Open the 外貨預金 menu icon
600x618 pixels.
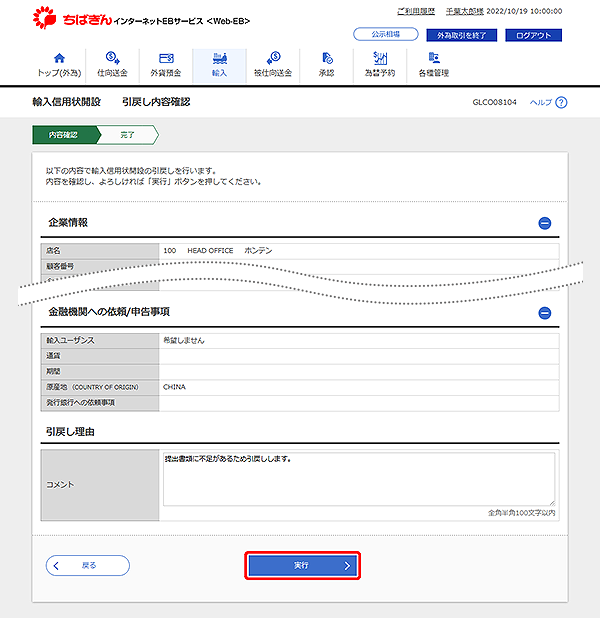click(166, 58)
